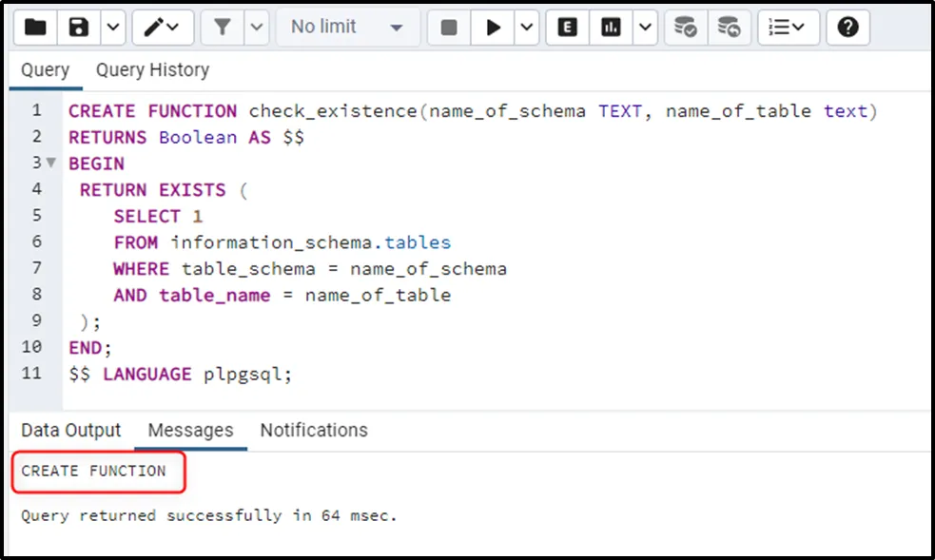Open the No limit rows dropdown
Screen dimensions: 935x560
pyautogui.click(x=346, y=28)
